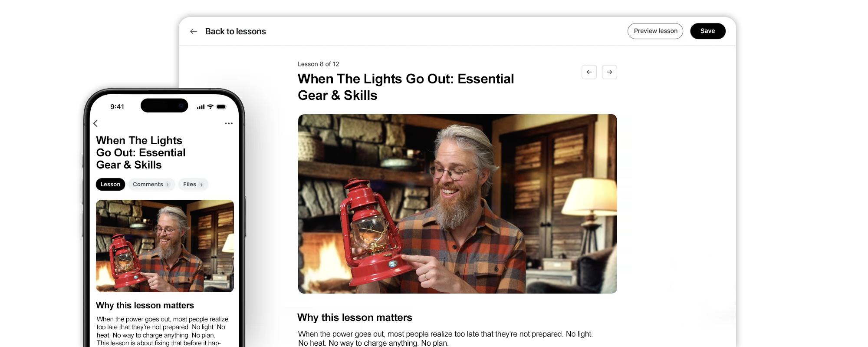Switch to the Comments tab

click(x=151, y=184)
